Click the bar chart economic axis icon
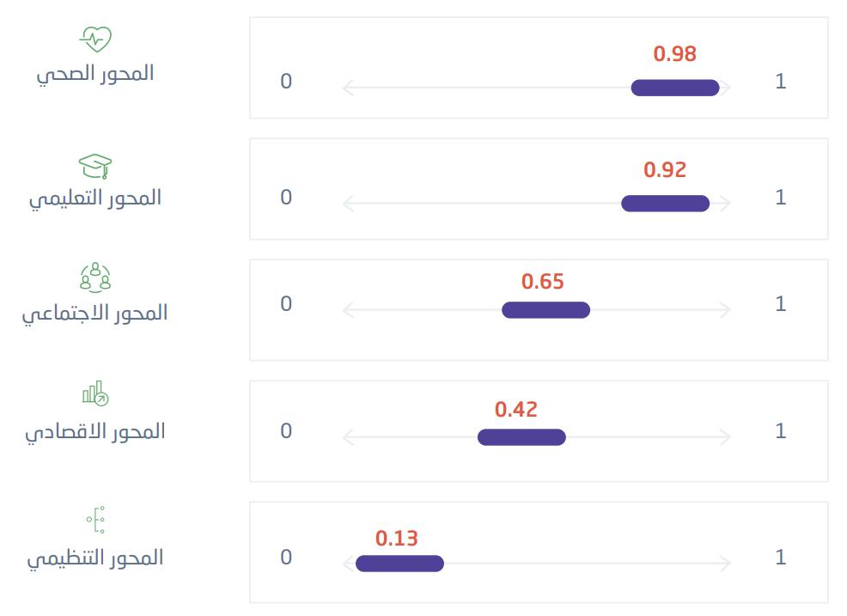 pyautogui.click(x=95, y=393)
